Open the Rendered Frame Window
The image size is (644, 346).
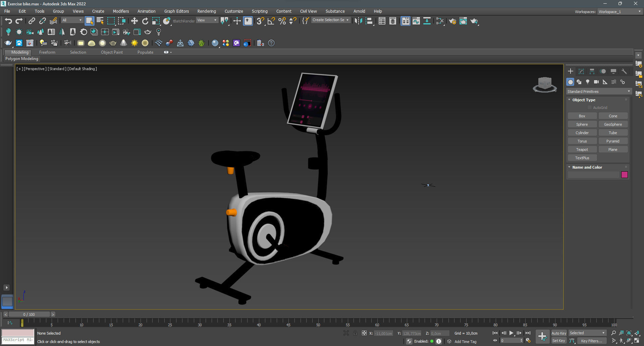click(463, 21)
